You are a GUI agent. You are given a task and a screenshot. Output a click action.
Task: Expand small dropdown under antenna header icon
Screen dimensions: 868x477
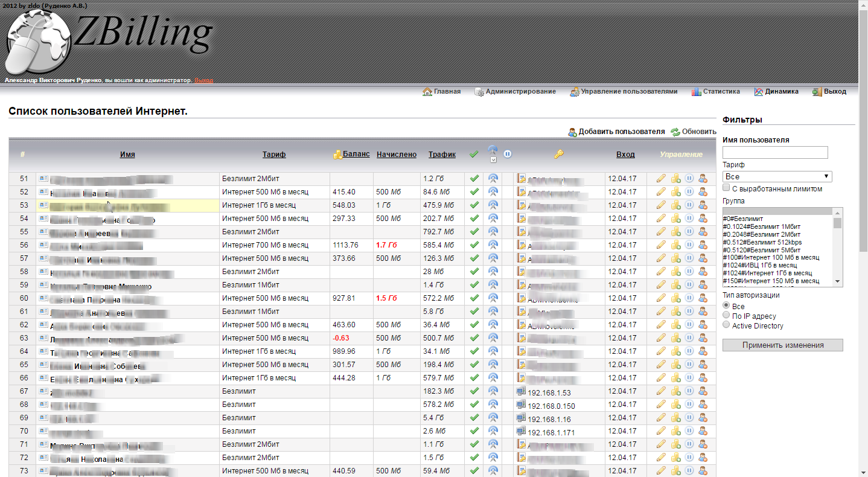(x=493, y=160)
